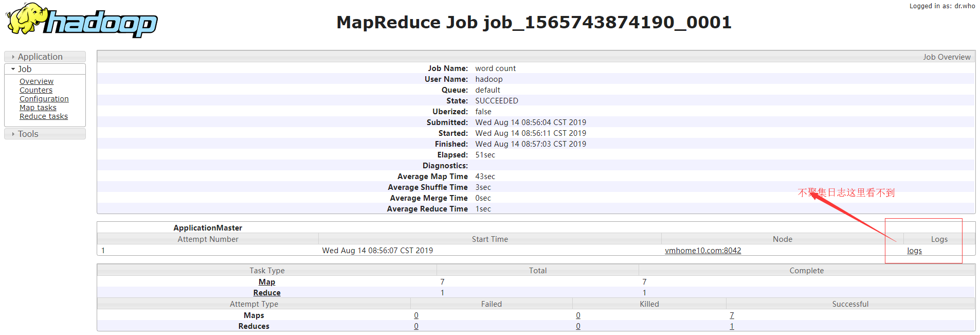Open the Map task type link
The image size is (980, 335).
click(267, 282)
